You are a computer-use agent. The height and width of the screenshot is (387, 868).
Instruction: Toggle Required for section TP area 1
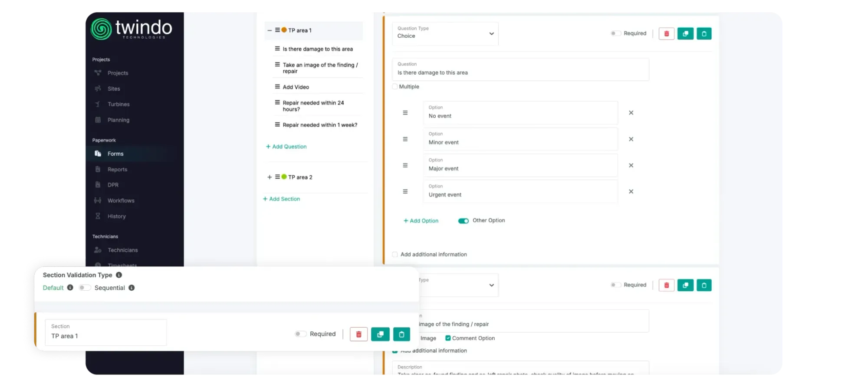(x=300, y=334)
